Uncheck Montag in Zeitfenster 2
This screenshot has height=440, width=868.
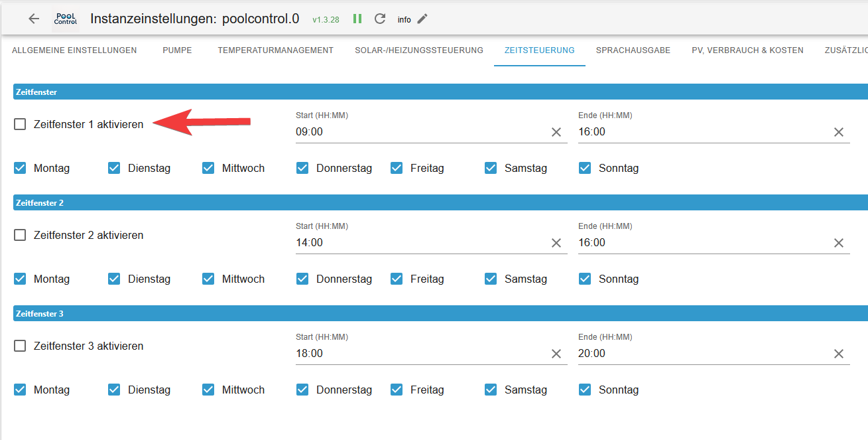click(20, 279)
